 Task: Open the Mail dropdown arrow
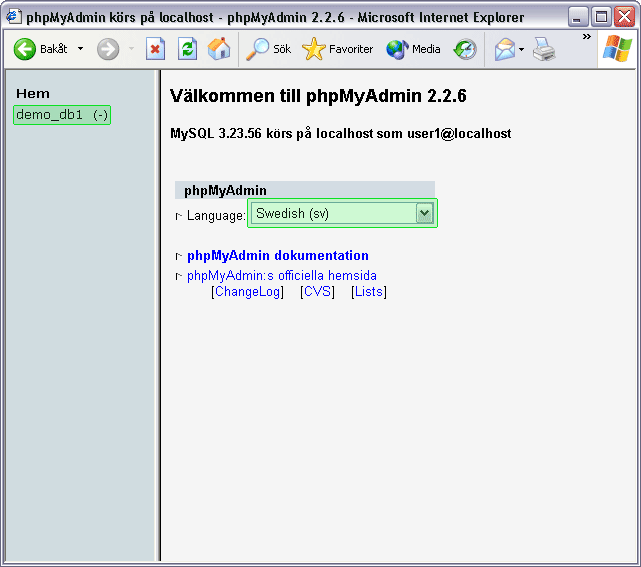522,49
